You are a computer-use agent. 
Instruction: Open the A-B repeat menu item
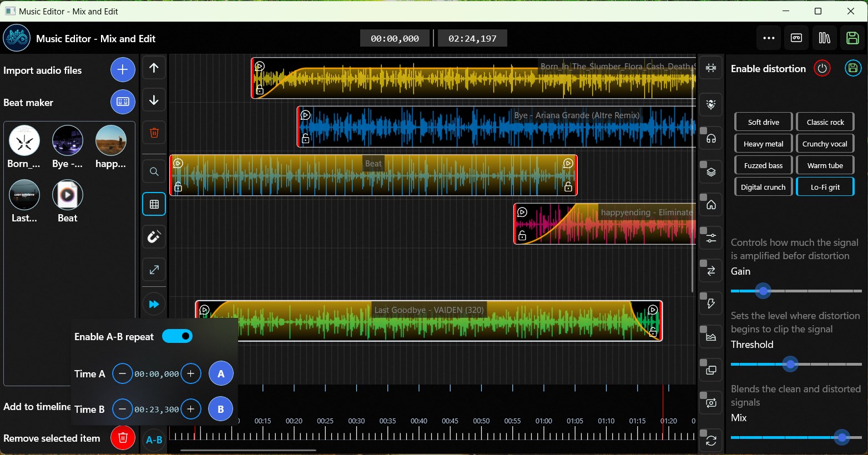tap(154, 439)
